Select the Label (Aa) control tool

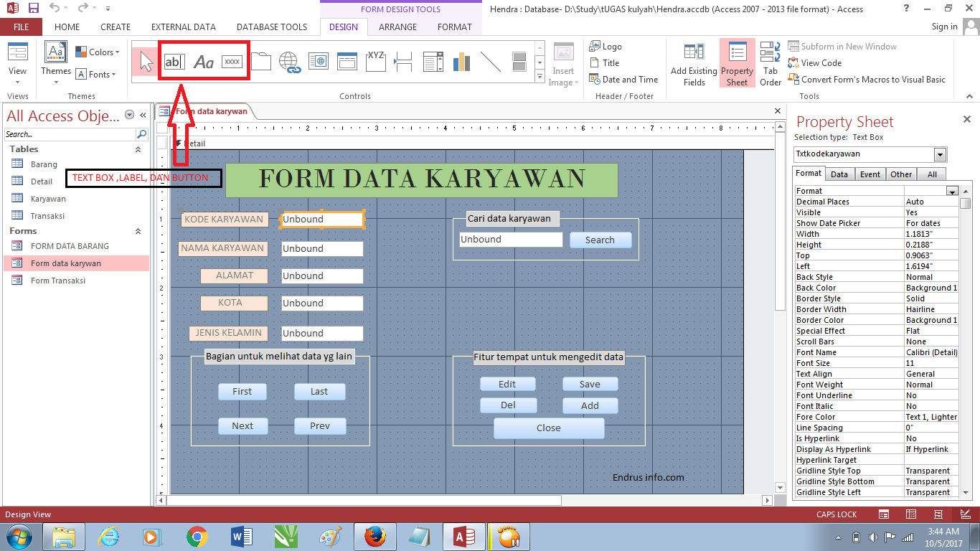203,62
